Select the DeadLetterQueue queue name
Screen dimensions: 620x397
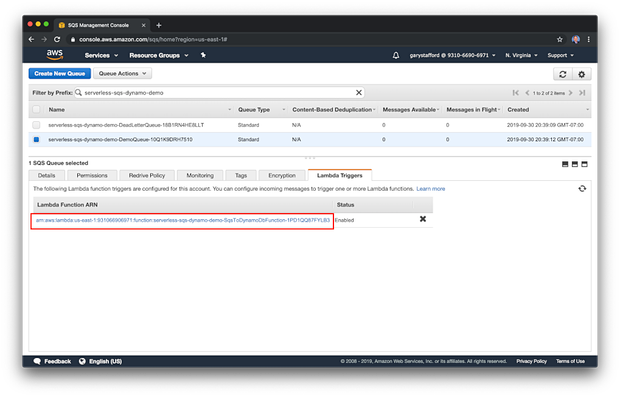[x=126, y=125]
